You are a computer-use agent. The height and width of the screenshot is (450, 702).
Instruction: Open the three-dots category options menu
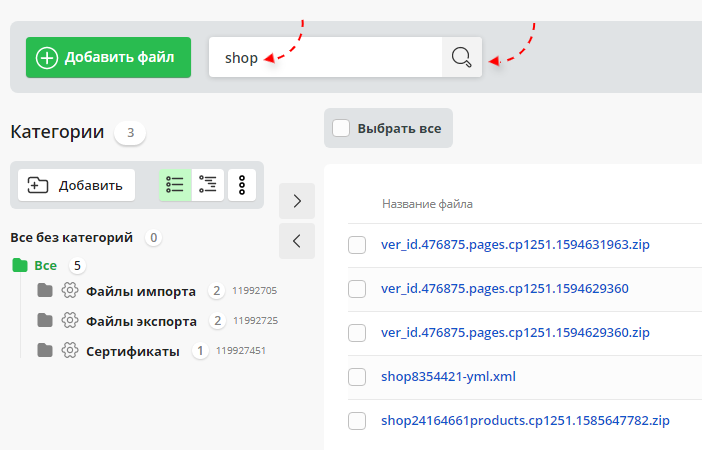tap(243, 185)
